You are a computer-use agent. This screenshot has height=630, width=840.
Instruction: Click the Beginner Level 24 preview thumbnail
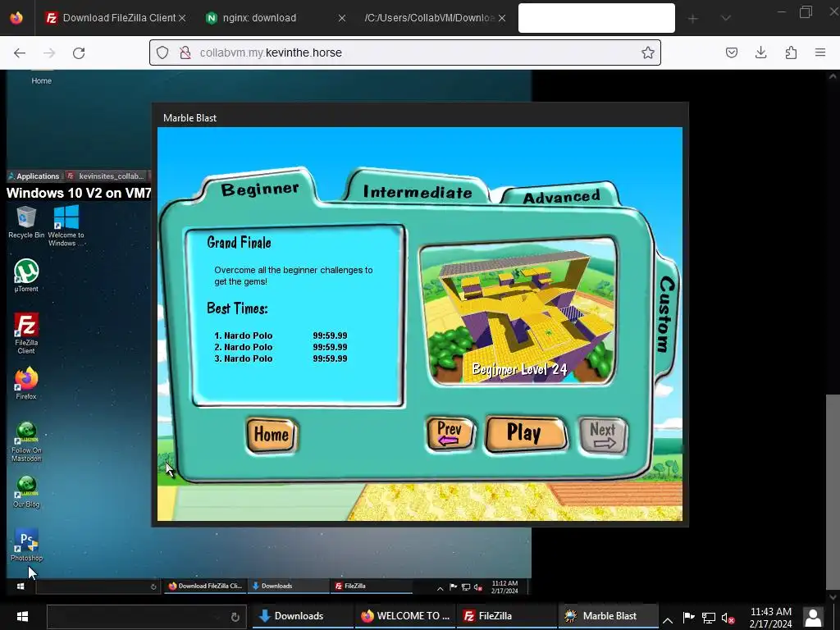[518, 312]
